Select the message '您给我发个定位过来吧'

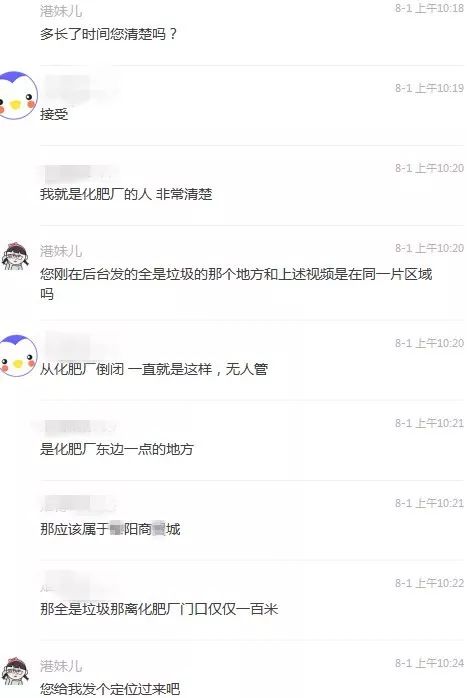point(110,689)
